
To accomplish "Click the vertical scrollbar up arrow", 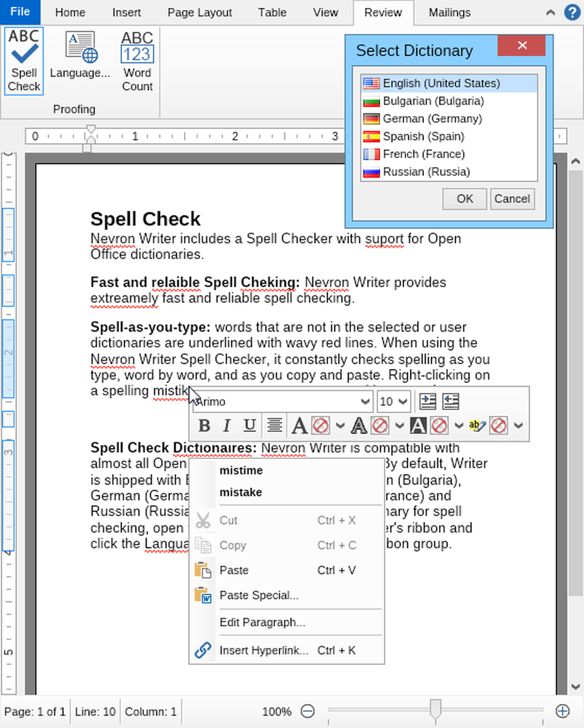I will point(575,161).
